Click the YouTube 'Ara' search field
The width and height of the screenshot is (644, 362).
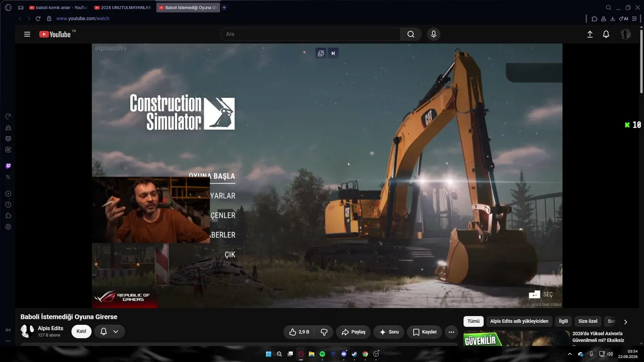310,34
